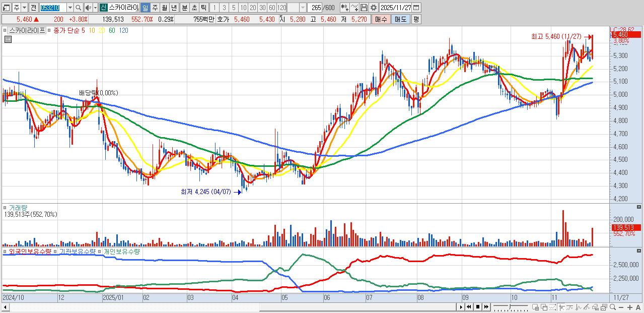
Task: Click the trend line drawing icon
Action: point(569,307)
